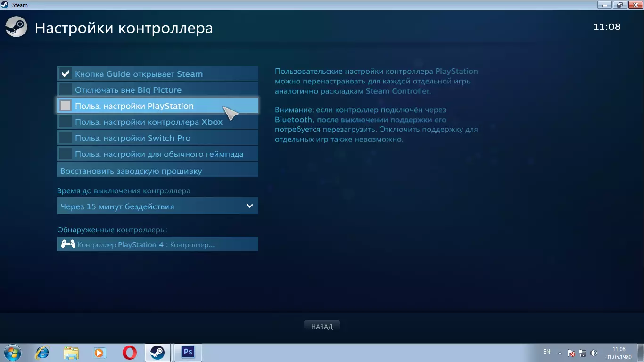
Task: Click the Big Picture clock showing 11:08
Action: (x=607, y=27)
